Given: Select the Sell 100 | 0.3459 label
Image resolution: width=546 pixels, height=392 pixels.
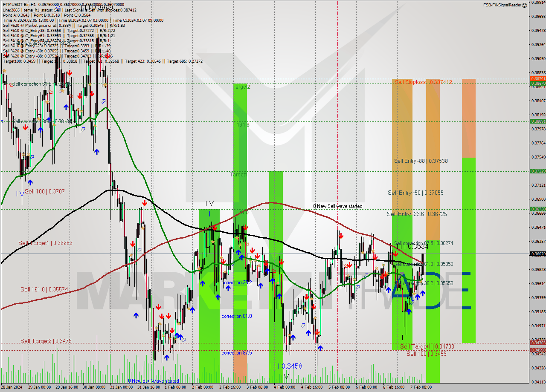Looking at the screenshot, I should point(427,354).
